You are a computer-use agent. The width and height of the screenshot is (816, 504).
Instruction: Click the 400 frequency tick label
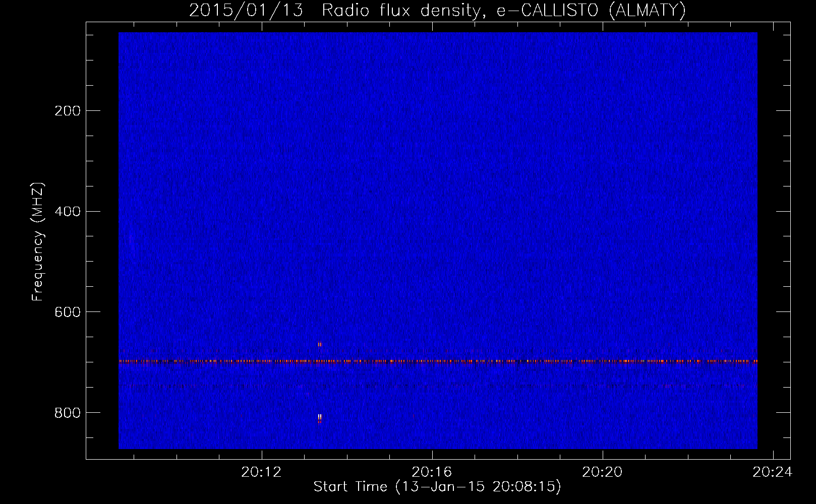coord(68,212)
